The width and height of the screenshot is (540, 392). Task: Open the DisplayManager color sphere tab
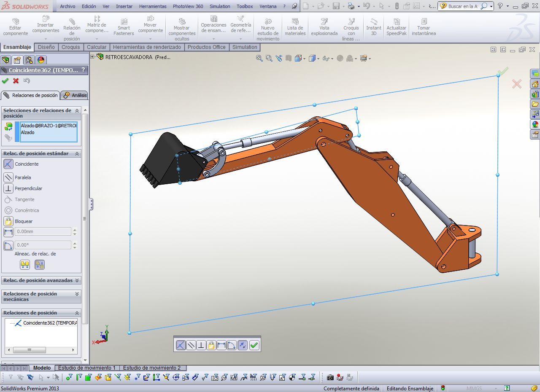[x=40, y=60]
